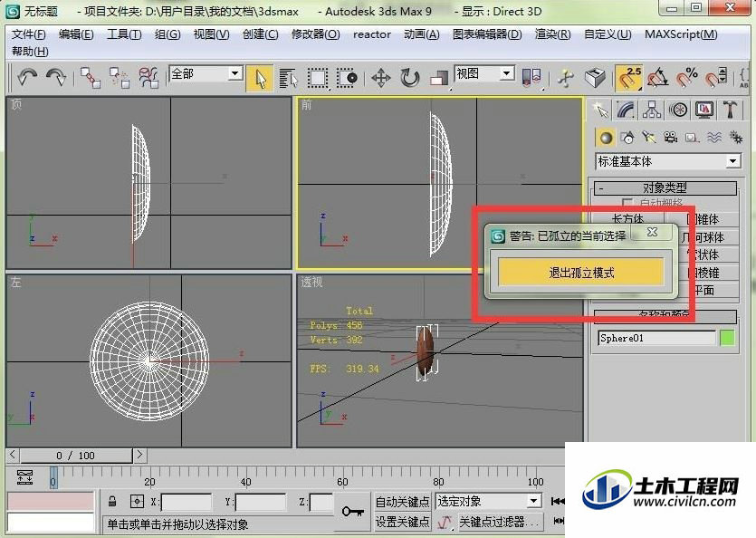
Task: Click the Sphere01 object name field
Action: (657, 338)
